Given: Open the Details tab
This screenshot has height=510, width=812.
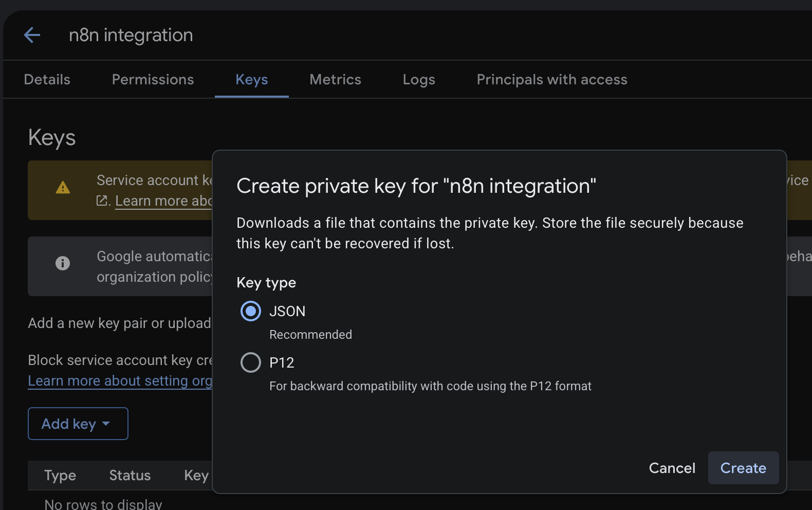Looking at the screenshot, I should tap(47, 80).
